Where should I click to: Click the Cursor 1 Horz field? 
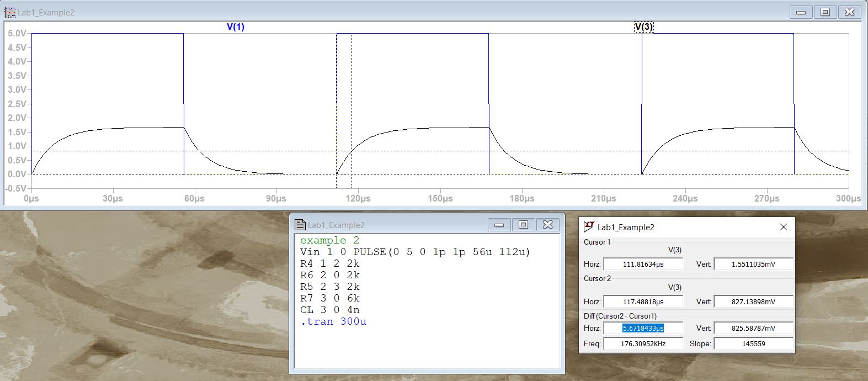643,264
